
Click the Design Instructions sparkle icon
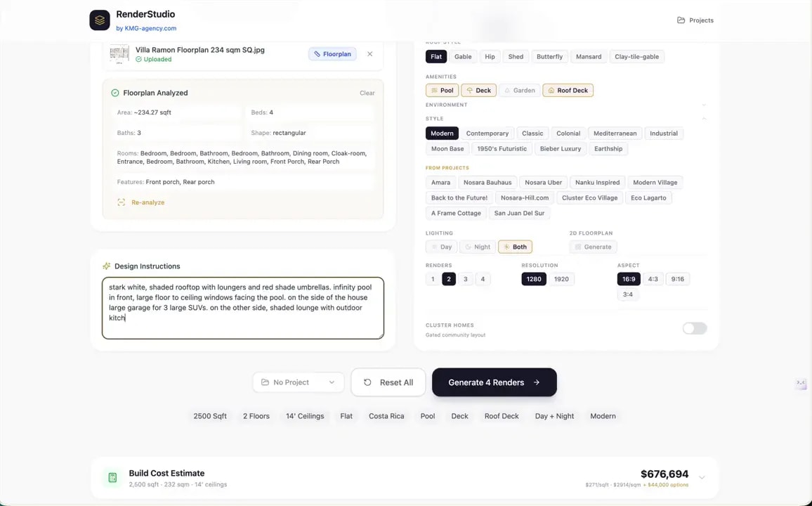tap(107, 266)
